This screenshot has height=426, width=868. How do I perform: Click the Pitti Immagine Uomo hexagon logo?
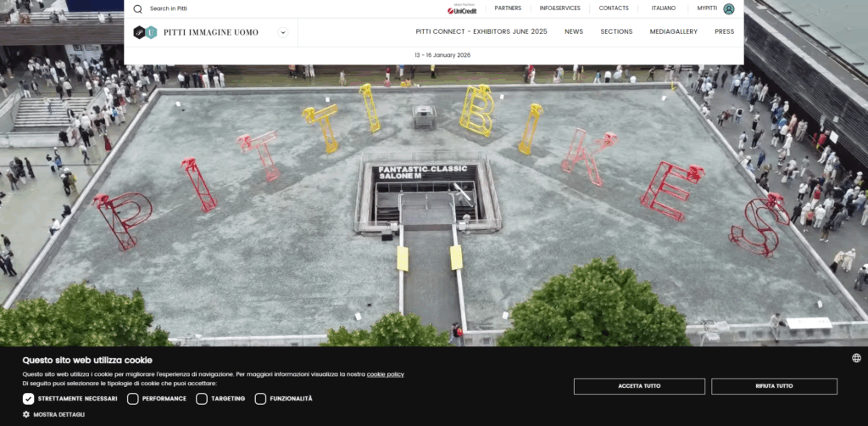pos(145,32)
